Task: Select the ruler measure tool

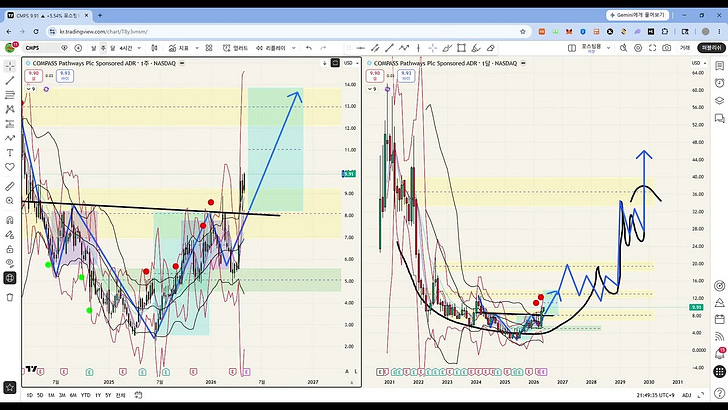Action: [x=10, y=186]
